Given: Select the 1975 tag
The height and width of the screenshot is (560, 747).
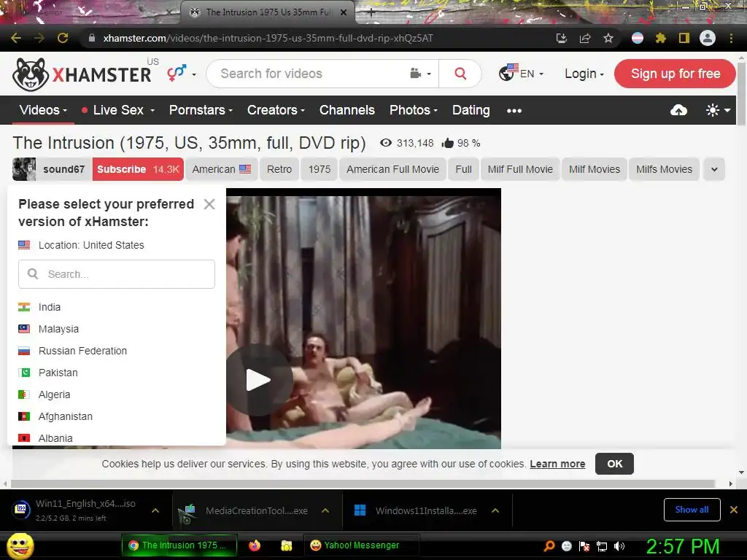Looking at the screenshot, I should click(320, 169).
